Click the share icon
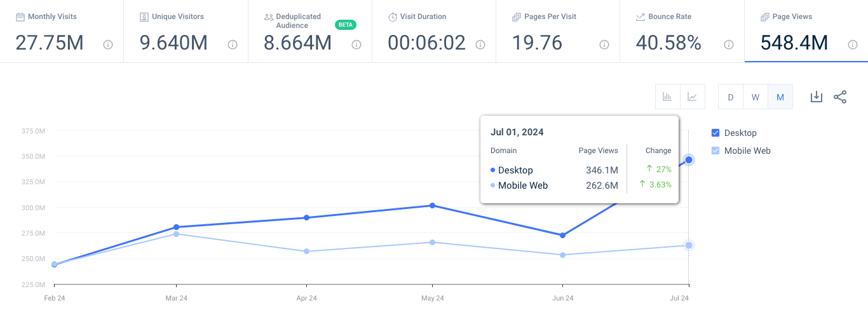 coord(840,97)
